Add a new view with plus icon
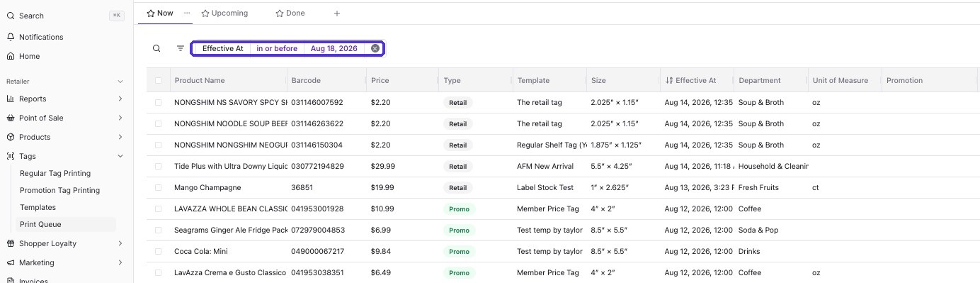The height and width of the screenshot is (283, 980). (337, 13)
